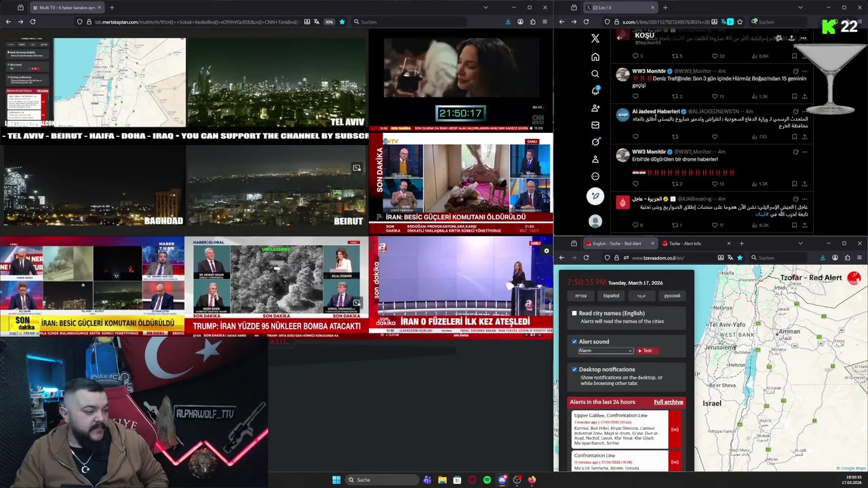Viewport: 868px width, 488px height.
Task: Open downloads in Tzofar browser toolbar
Action: [823, 258]
